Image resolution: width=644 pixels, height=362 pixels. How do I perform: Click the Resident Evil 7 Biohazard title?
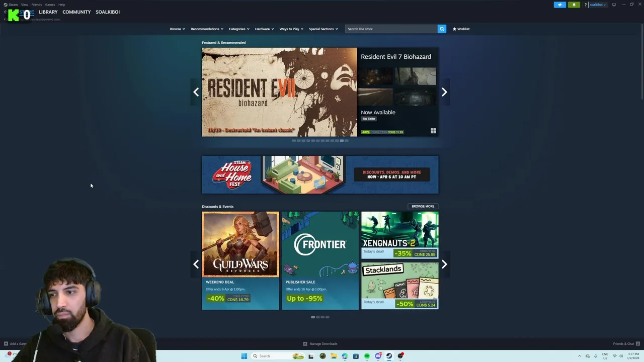coord(396,57)
